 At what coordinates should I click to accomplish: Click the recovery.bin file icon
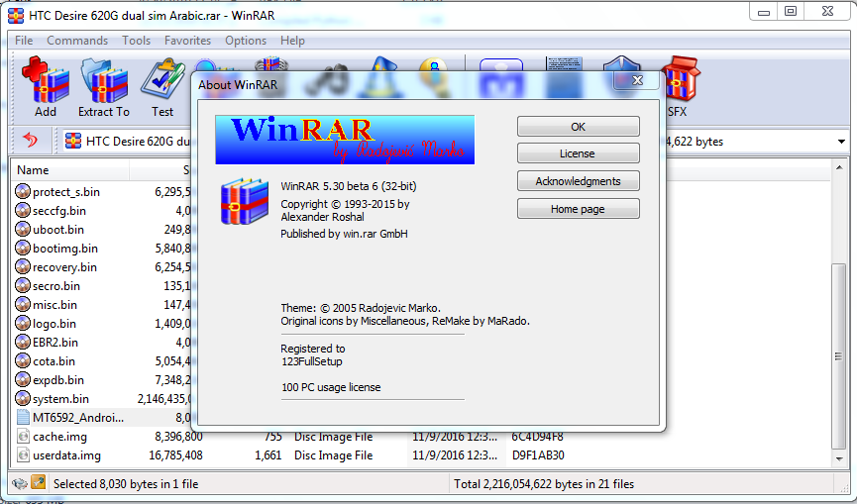pyautogui.click(x=23, y=266)
